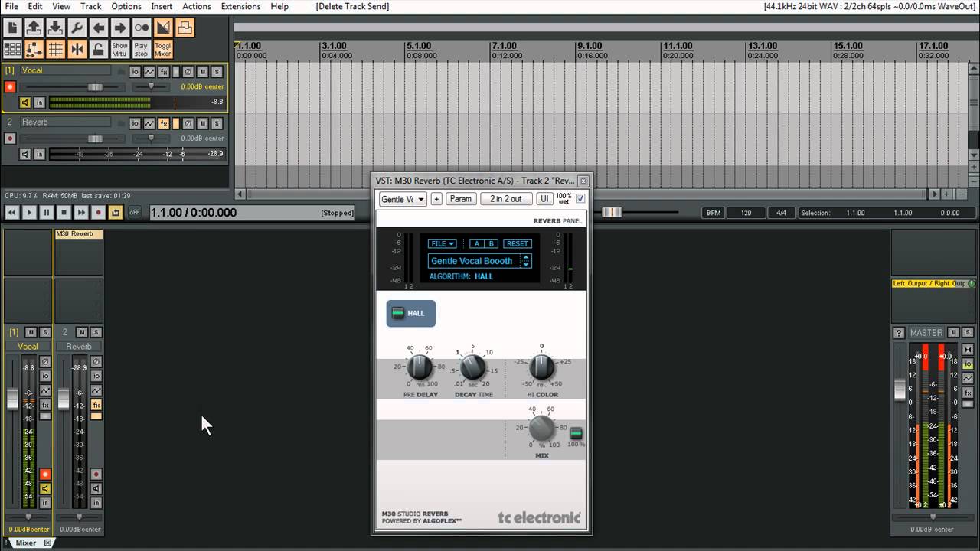This screenshot has height=551, width=980.
Task: Click the Undo left-arrow icon
Action: pos(98,28)
